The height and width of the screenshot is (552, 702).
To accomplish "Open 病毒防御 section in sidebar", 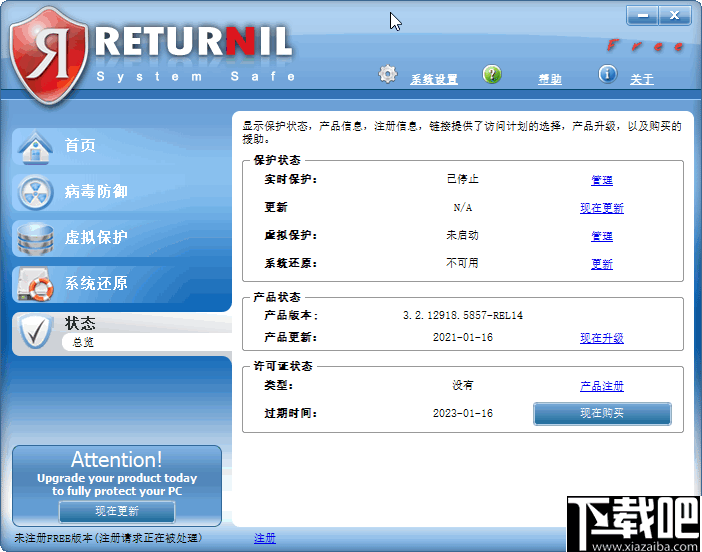I will tap(122, 192).
